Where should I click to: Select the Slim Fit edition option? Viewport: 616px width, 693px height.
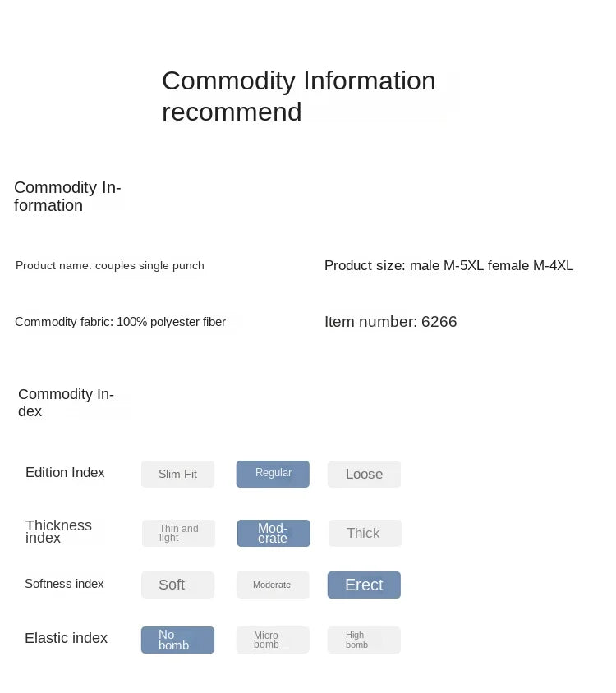177,475
